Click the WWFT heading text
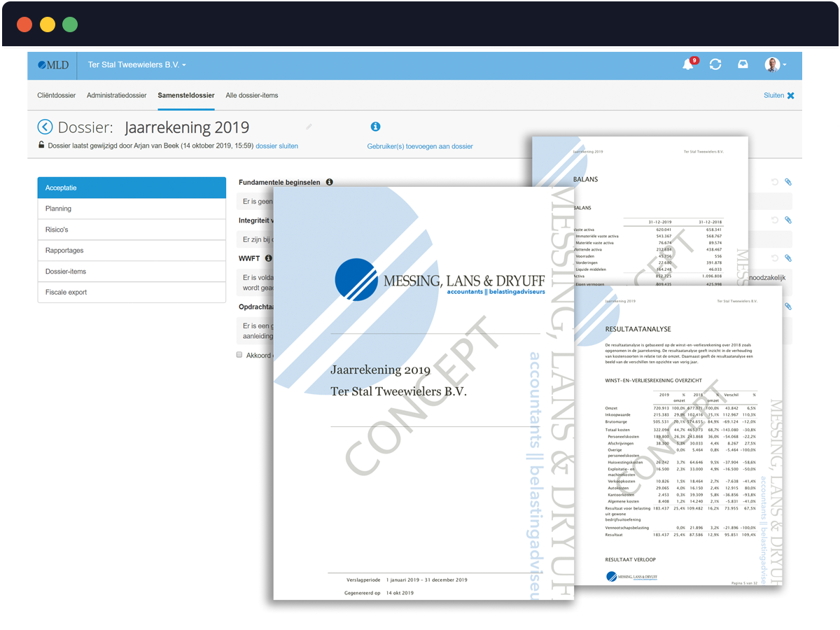Screen dimensions: 840x630 (249, 258)
